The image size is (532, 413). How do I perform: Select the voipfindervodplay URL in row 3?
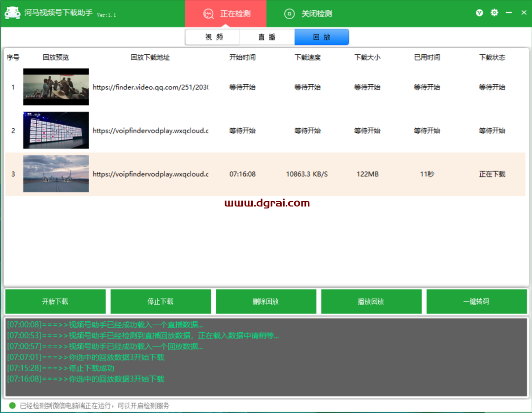(150, 174)
